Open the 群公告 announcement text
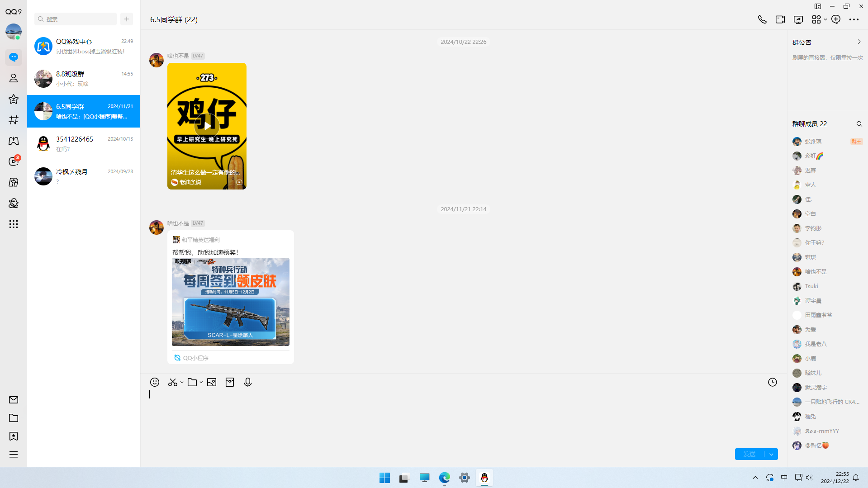The height and width of the screenshot is (488, 868). coord(828,58)
